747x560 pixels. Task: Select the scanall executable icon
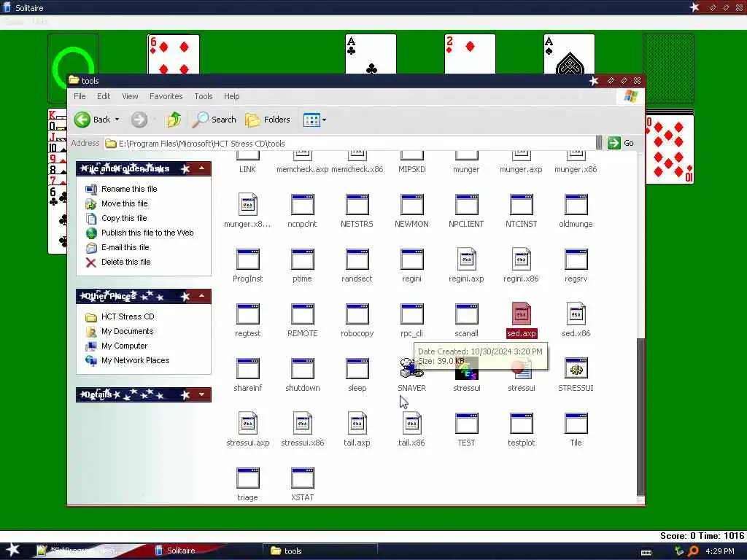[x=466, y=314]
